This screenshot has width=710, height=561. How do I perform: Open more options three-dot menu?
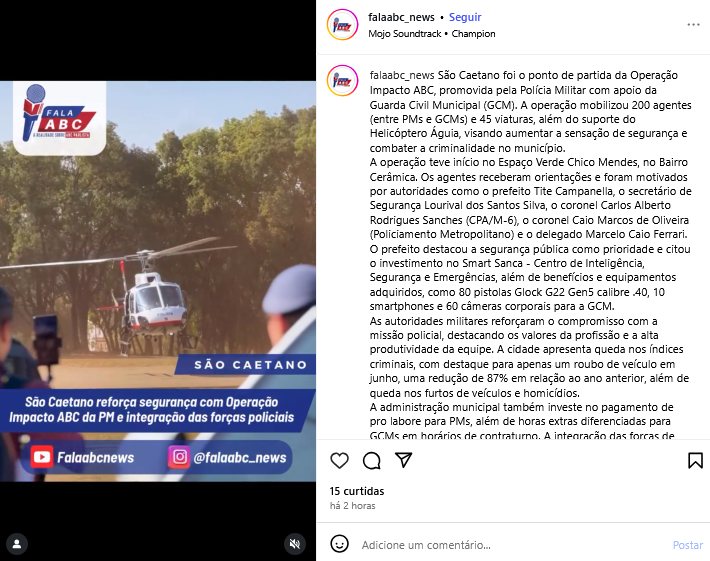pos(693,24)
